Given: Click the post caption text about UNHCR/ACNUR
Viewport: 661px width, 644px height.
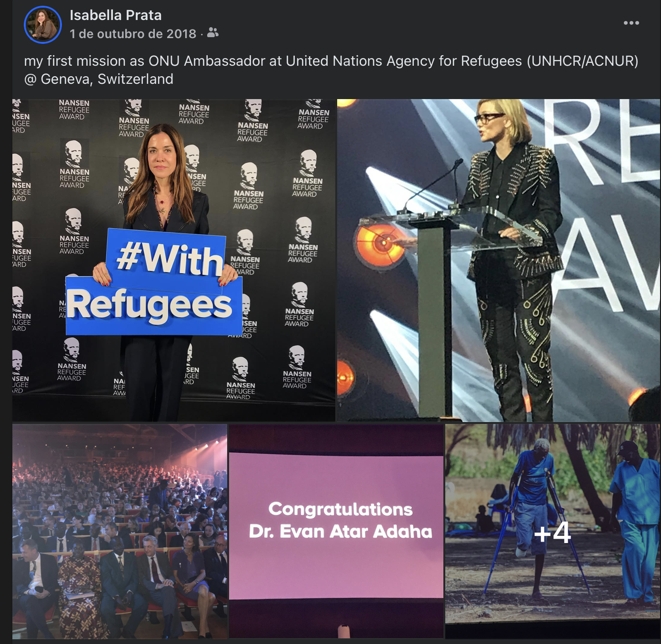Looking at the screenshot, I should coord(331,61).
